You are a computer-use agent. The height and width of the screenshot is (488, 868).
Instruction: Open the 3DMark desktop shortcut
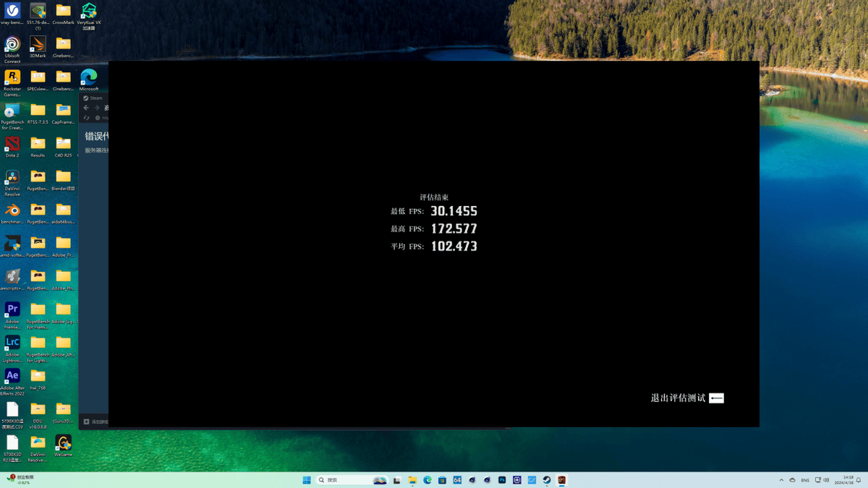coord(38,45)
